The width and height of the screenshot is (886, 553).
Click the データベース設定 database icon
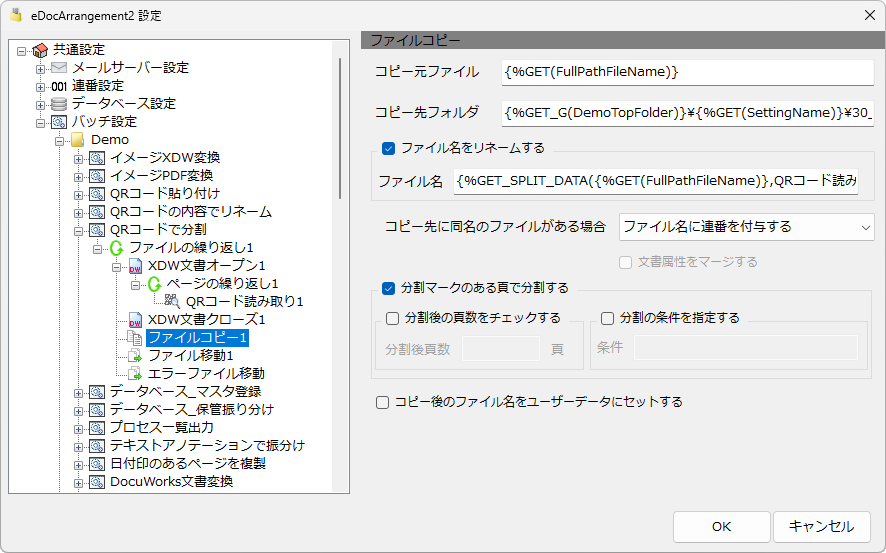coord(59,104)
